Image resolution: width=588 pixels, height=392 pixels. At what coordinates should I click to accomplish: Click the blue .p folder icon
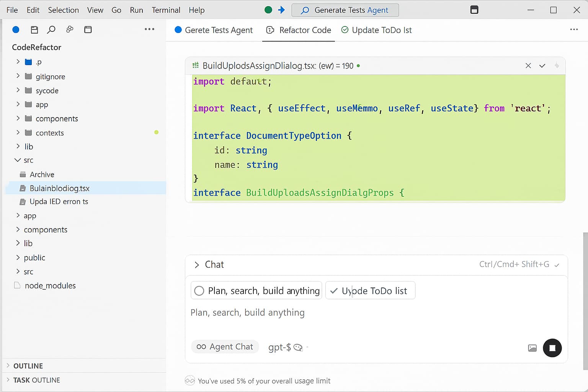pyautogui.click(x=28, y=62)
